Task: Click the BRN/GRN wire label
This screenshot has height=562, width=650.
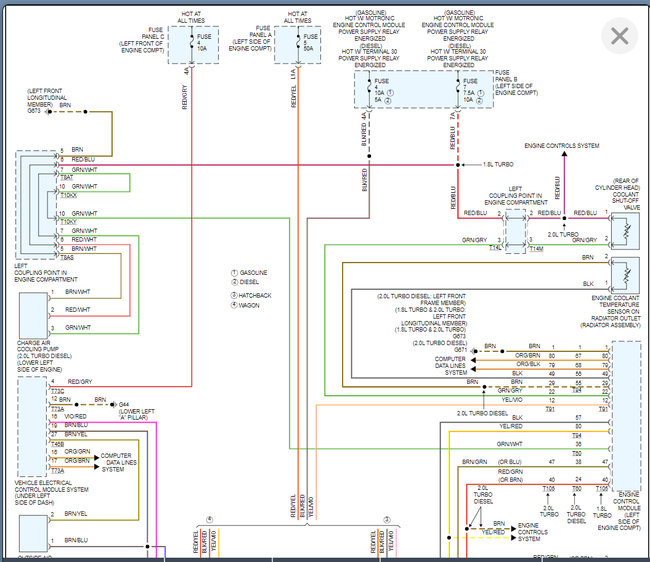Action: point(475,462)
